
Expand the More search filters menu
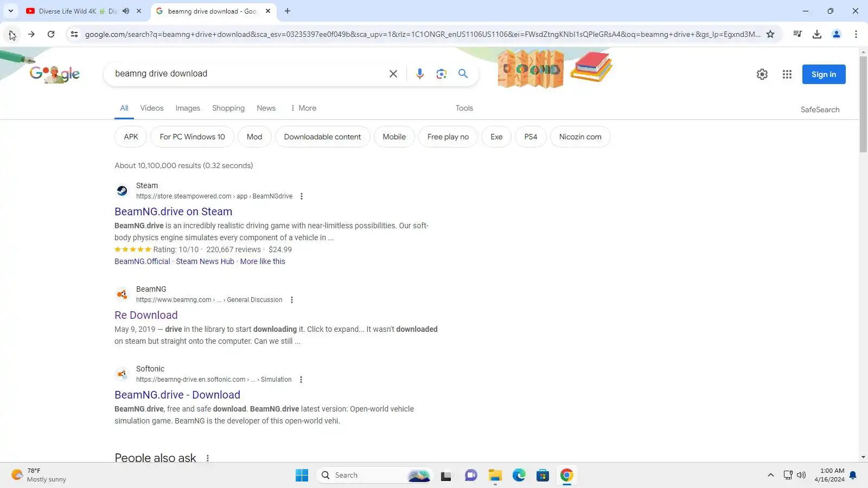(303, 108)
